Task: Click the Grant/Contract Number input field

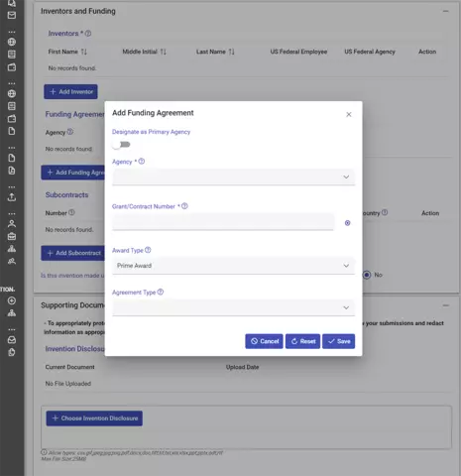Action: [x=223, y=222]
